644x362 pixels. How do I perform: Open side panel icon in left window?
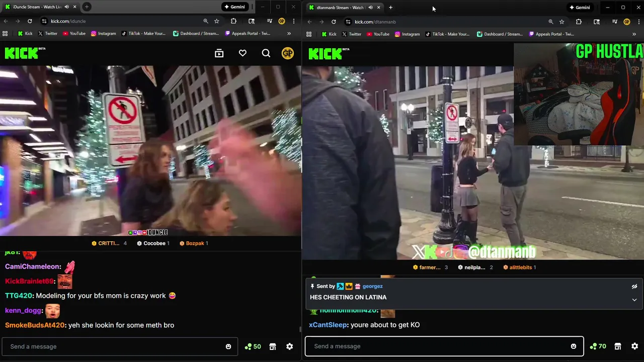pyautogui.click(x=252, y=21)
